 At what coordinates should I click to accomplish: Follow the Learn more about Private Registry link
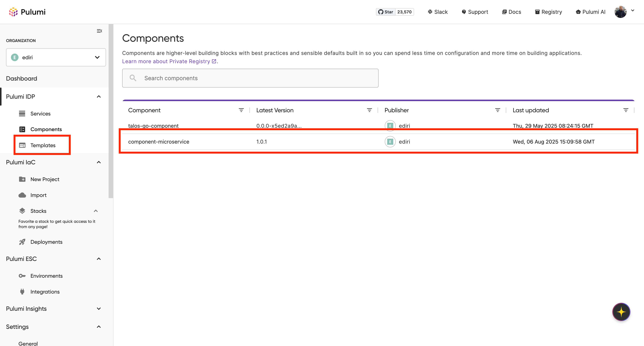coord(169,61)
